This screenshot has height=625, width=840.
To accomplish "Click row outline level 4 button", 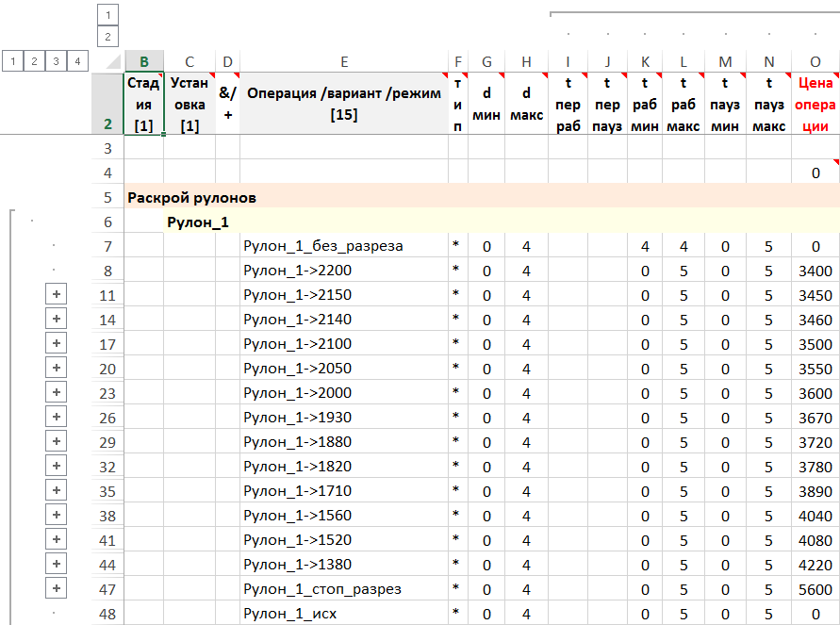I will tap(77, 61).
